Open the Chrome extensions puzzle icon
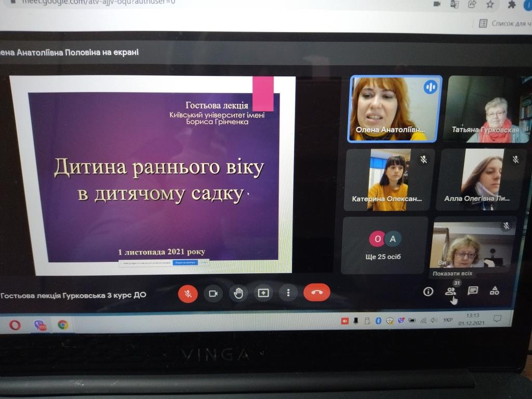 pyautogui.click(x=512, y=4)
